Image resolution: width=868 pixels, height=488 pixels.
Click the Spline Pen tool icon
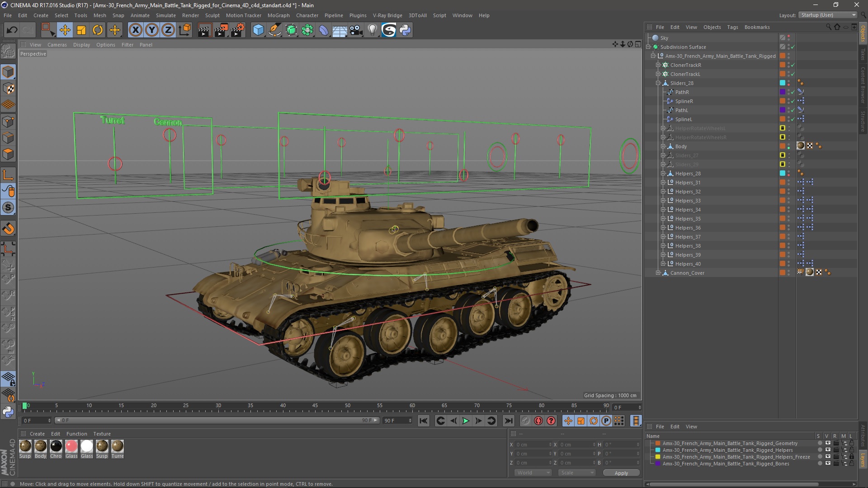tap(274, 30)
